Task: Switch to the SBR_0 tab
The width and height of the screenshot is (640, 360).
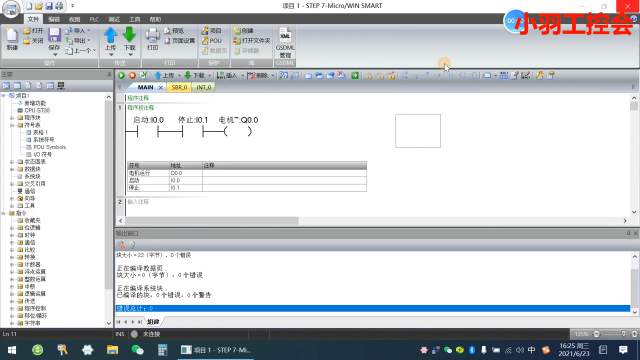Action: coord(179,87)
